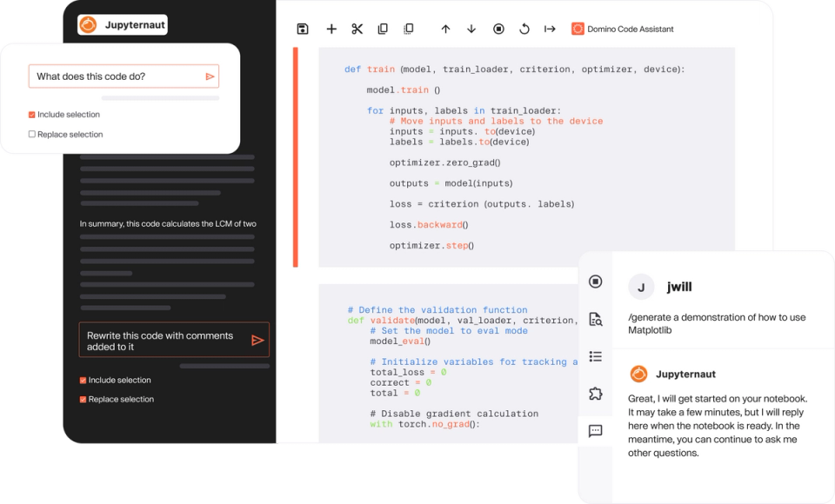Click the running kernels sidebar icon
835x504 pixels.
point(595,281)
